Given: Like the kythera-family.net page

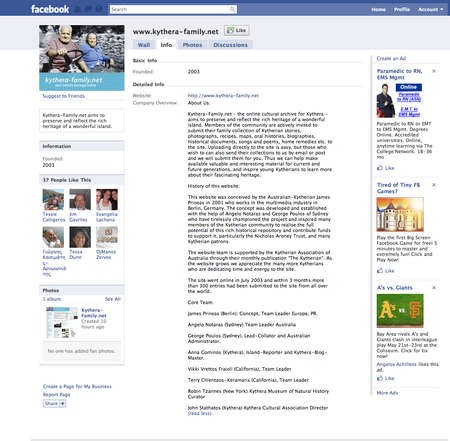Looking at the screenshot, I should (236, 31).
